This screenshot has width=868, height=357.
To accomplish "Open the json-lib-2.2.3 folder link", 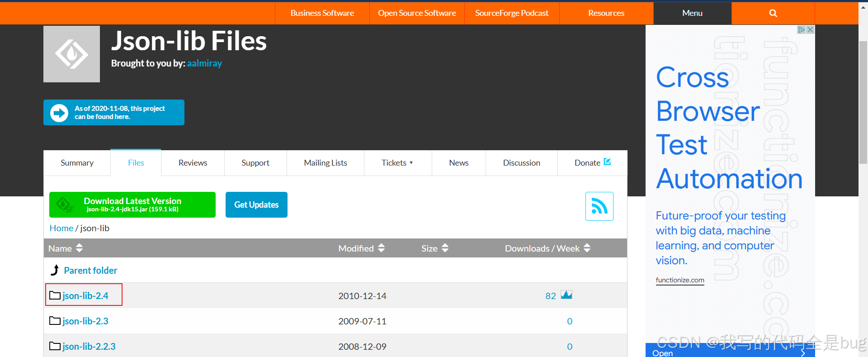I will tap(89, 346).
